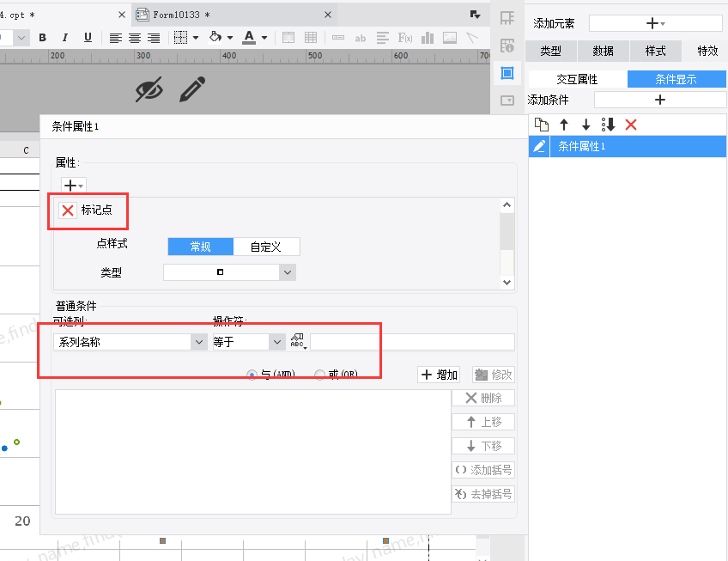Screen dimensions: 728x561
Task: Open the cell border tool
Action: tap(180, 38)
